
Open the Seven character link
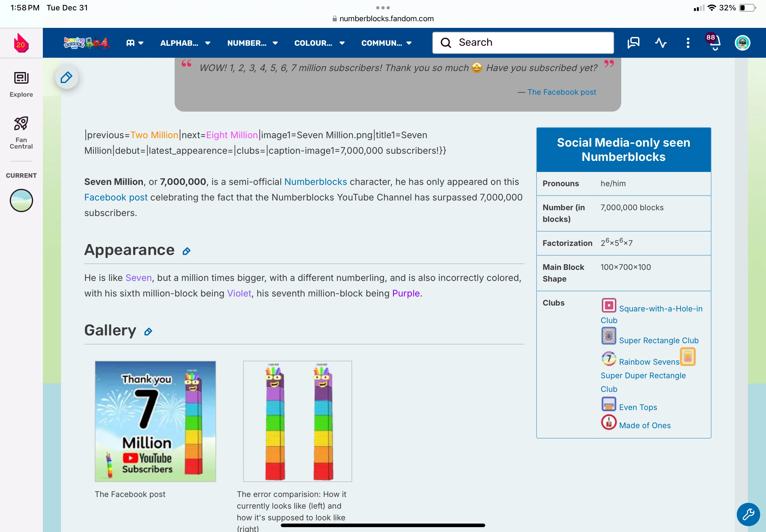click(138, 278)
